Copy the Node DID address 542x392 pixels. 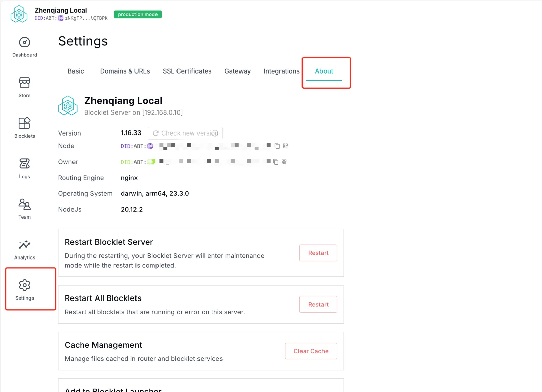coord(277,146)
